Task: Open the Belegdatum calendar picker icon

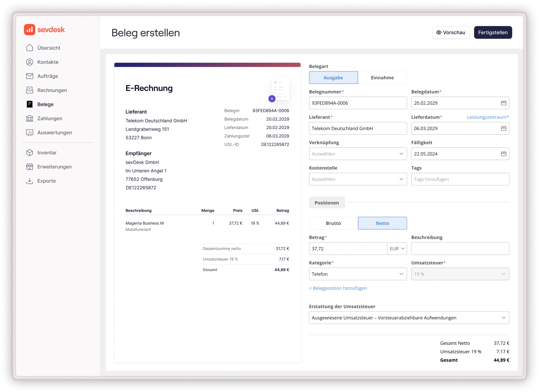Action: pos(504,103)
